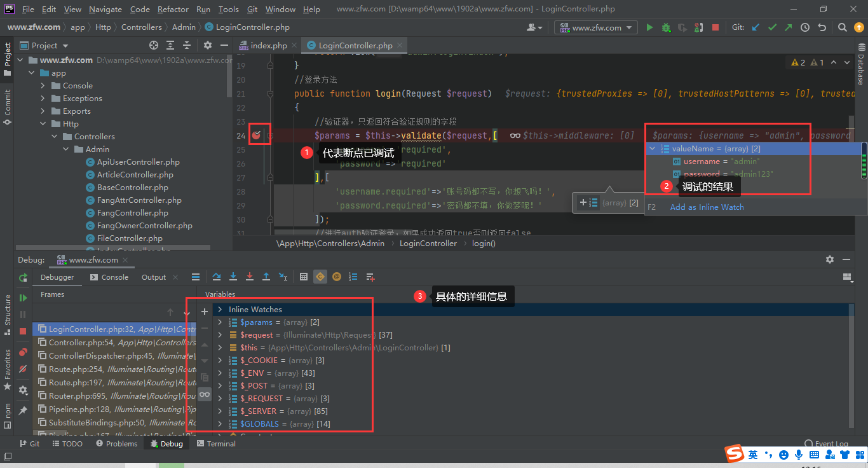Expand the Exceptions folder

pos(43,99)
